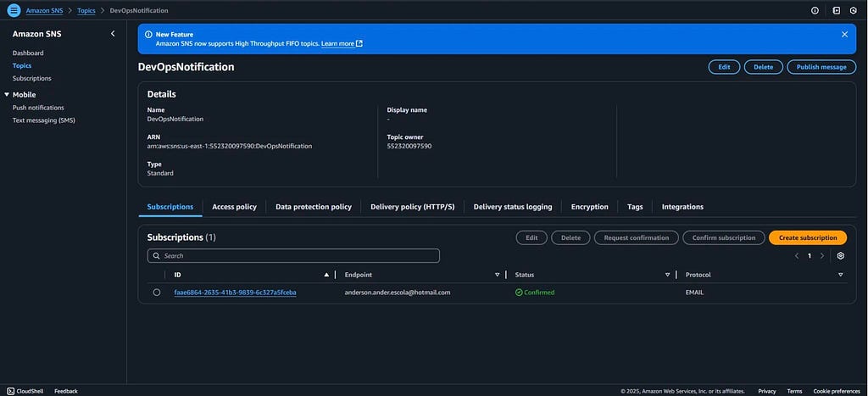Open external link icon beside Learn more
The width and height of the screenshot is (868, 396).
359,43
